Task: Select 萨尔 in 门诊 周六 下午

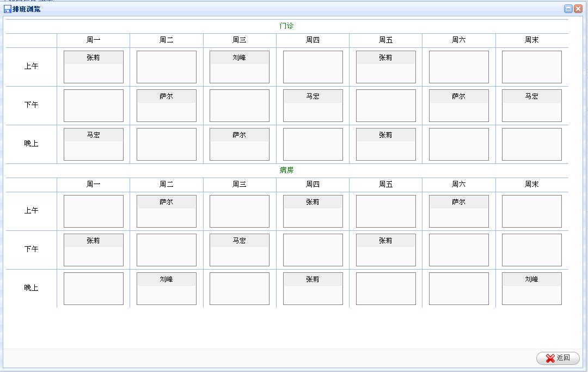Action: pos(458,96)
